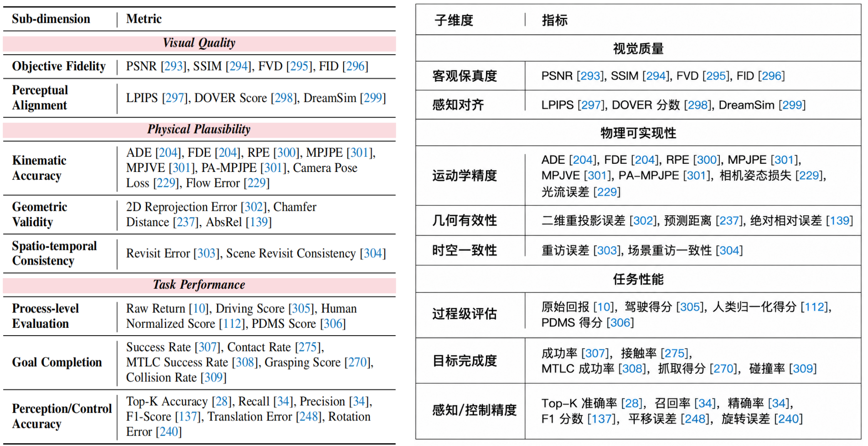Follow reference [306] after PDMS Score

tap(333, 324)
